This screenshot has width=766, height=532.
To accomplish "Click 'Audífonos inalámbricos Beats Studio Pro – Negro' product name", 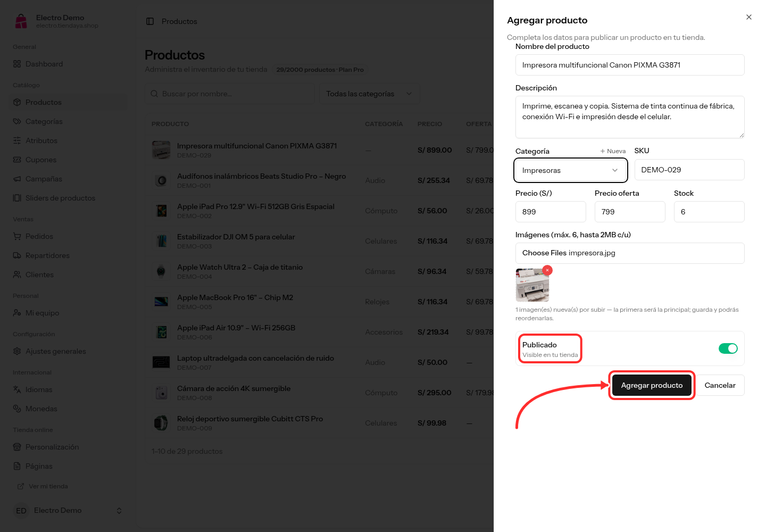I will tap(262, 176).
